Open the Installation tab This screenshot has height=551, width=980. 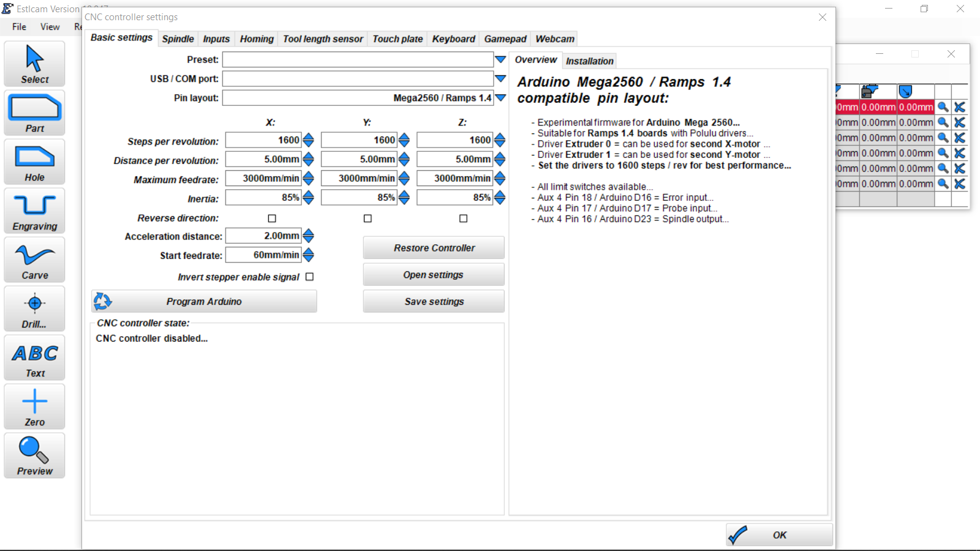pos(589,61)
